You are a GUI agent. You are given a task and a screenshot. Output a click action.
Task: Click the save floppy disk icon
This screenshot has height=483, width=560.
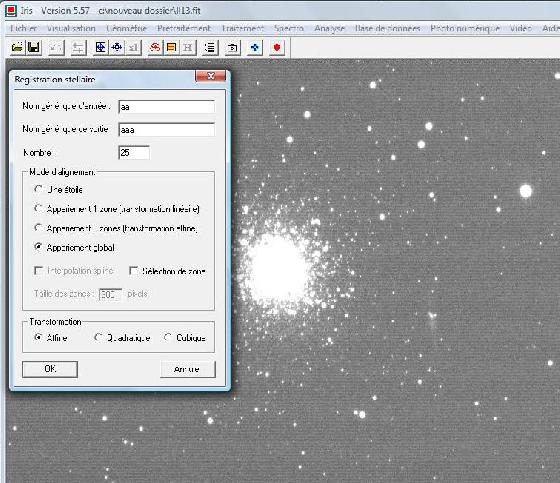click(x=34, y=48)
